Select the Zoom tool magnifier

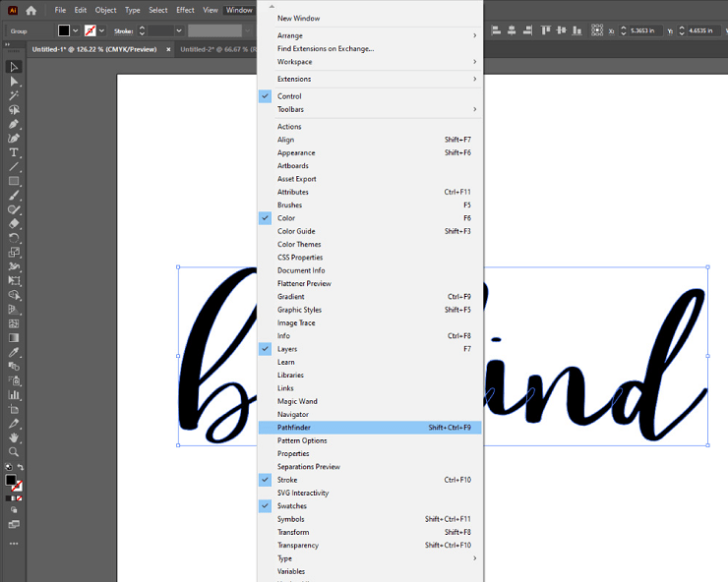pyautogui.click(x=14, y=452)
